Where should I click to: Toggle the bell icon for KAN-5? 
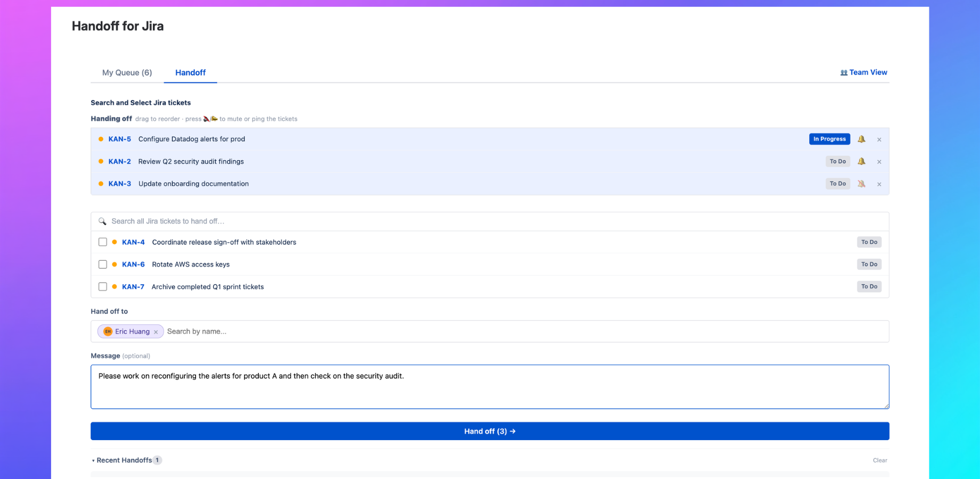pos(861,139)
